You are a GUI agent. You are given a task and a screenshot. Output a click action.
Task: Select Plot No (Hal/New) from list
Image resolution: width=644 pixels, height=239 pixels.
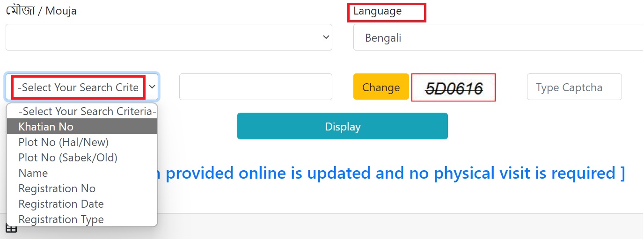pos(63,142)
